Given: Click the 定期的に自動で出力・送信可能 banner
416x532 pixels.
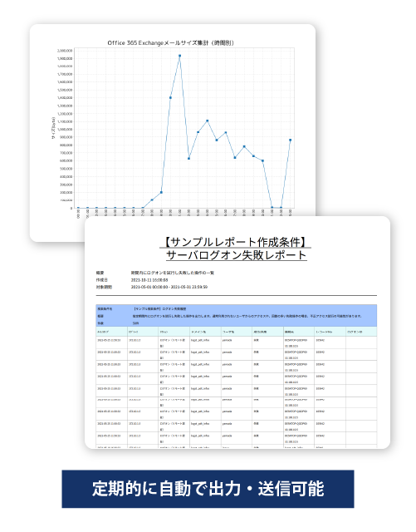Looking at the screenshot, I should pyautogui.click(x=208, y=489).
